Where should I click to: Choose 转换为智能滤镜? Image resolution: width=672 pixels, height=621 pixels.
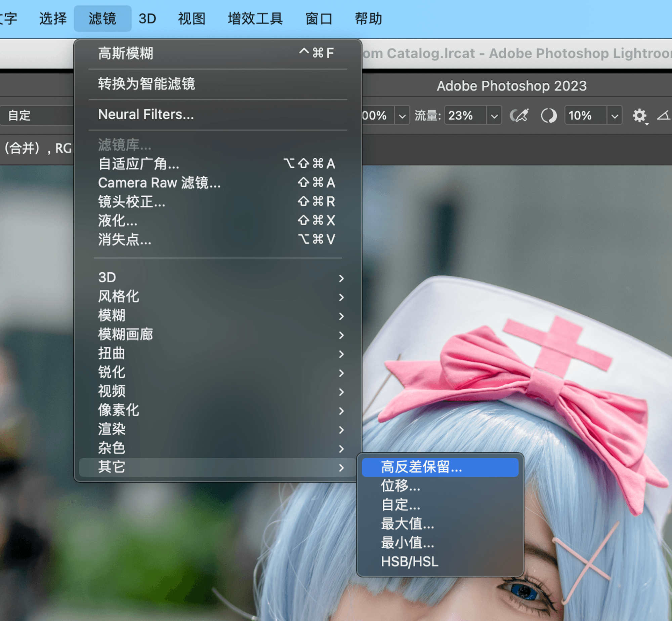[x=217, y=83]
